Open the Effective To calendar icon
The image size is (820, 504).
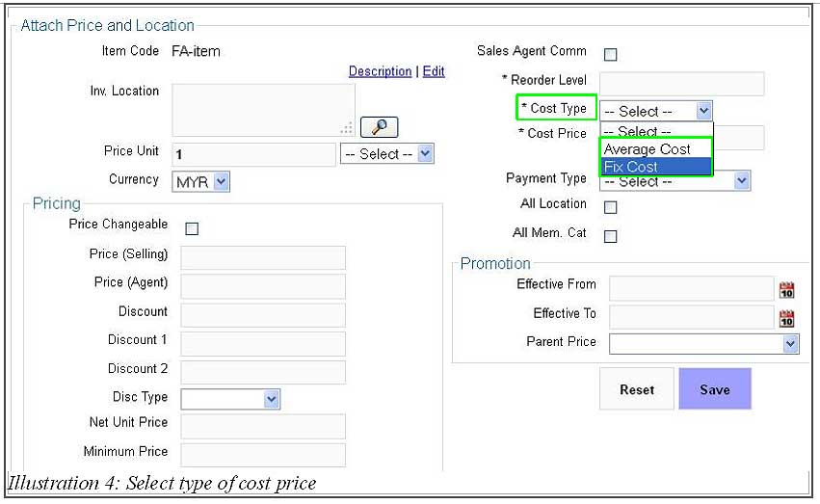click(786, 318)
